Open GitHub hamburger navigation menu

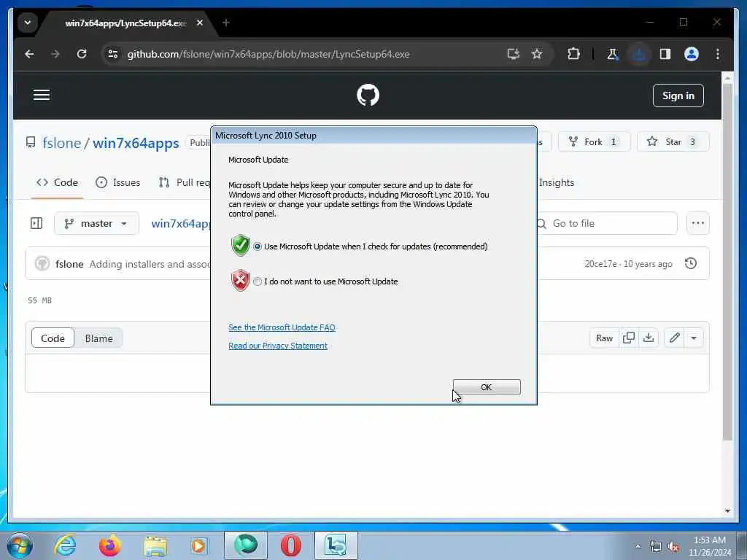click(x=42, y=95)
